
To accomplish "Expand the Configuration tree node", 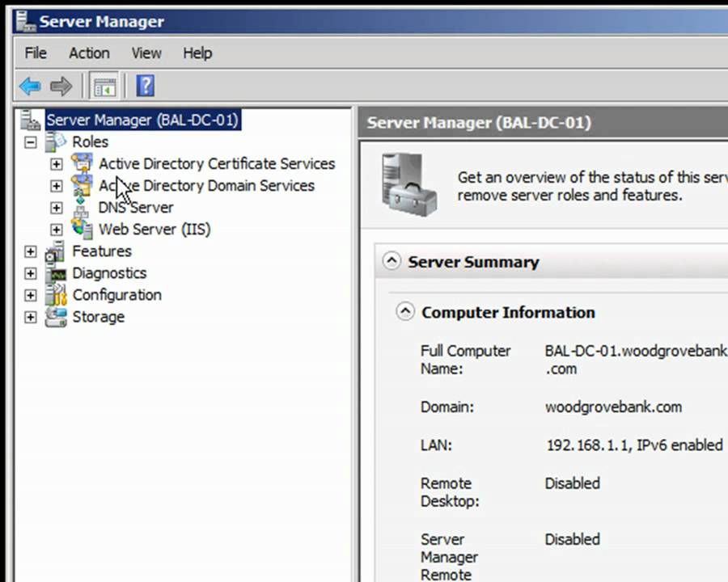I will [30, 295].
